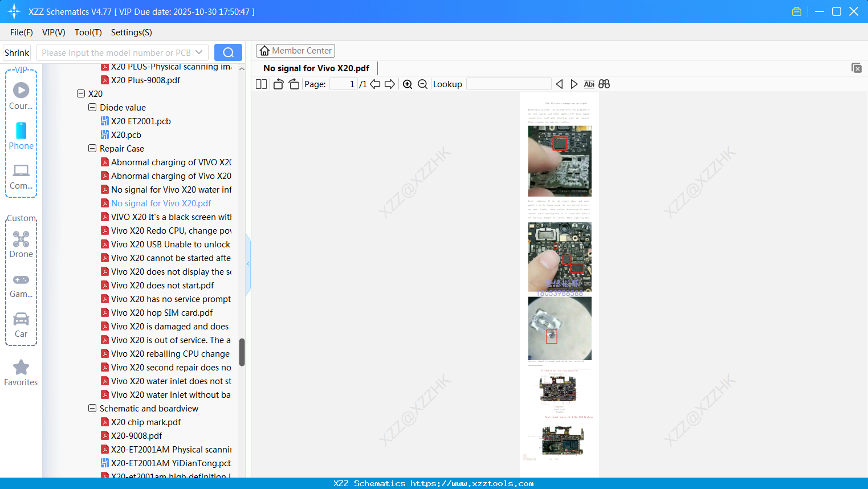
Task: Open X20 ET2001.pcb file
Action: tap(141, 121)
